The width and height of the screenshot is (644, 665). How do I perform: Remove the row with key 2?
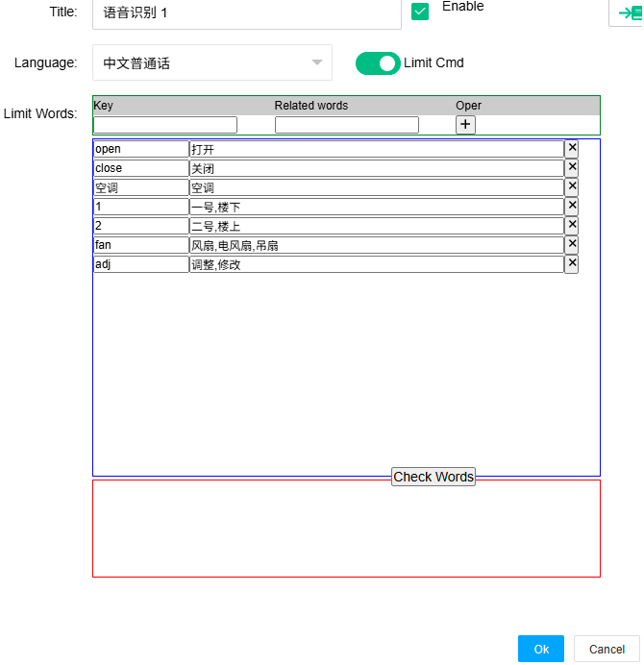pyautogui.click(x=572, y=225)
